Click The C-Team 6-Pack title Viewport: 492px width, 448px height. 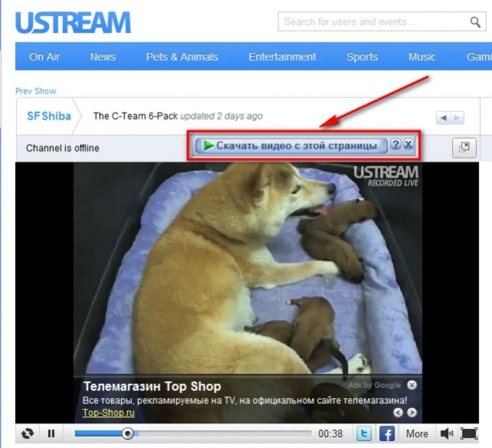136,116
